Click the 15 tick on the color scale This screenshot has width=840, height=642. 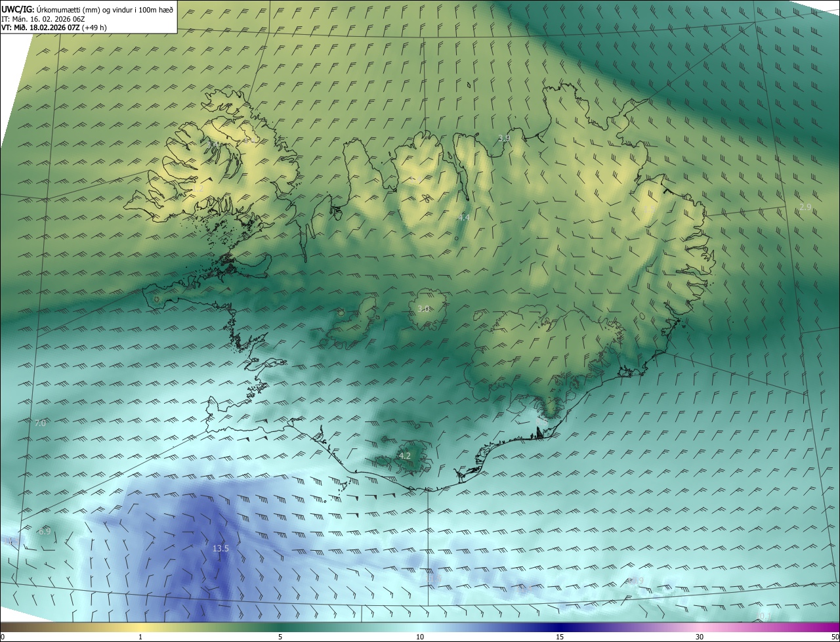pyautogui.click(x=560, y=637)
